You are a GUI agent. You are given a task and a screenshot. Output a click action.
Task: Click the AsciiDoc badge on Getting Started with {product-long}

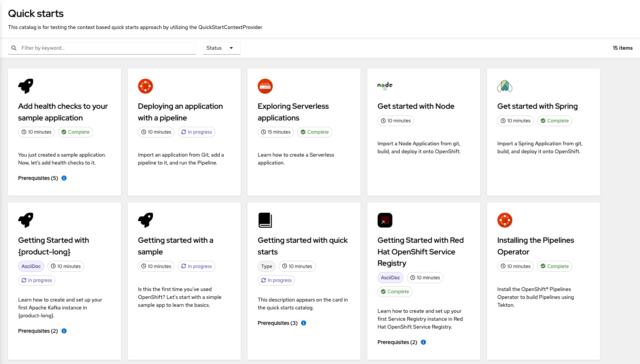coord(31,266)
